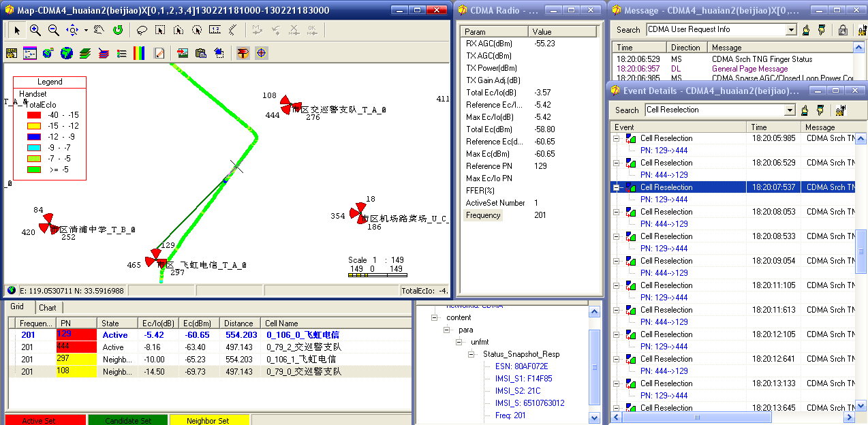868x425 pixels.
Task: Open the arrow beside the pan-zoom tool
Action: point(86,30)
